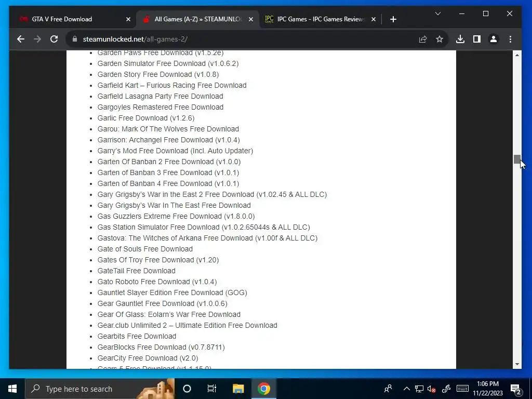Switch to GTA V Free Download tab
This screenshot has height=399, width=532.
(x=72, y=19)
